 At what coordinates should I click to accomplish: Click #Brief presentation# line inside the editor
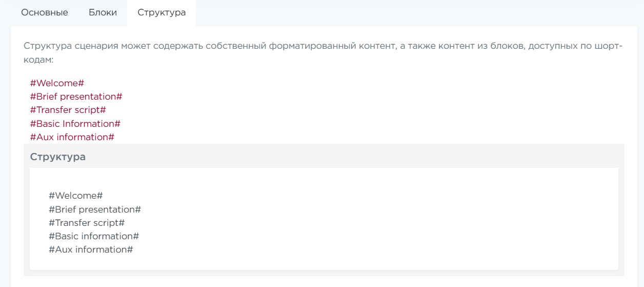[95, 209]
